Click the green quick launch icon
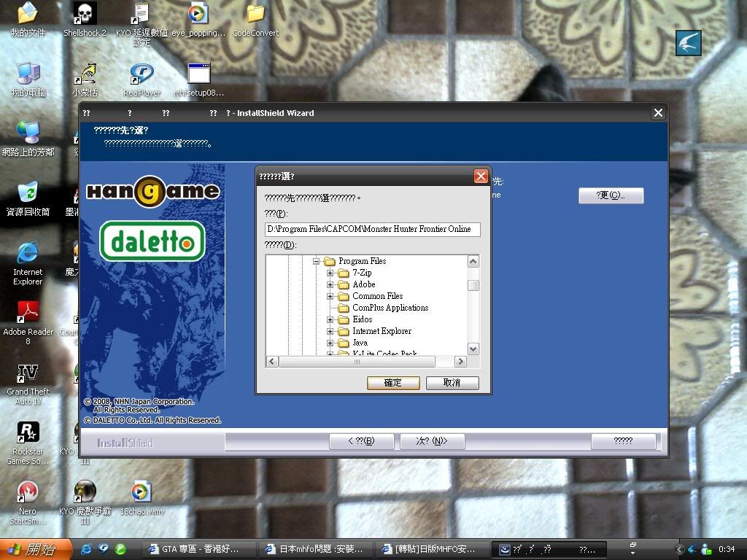This screenshot has height=560, width=747. point(120,549)
